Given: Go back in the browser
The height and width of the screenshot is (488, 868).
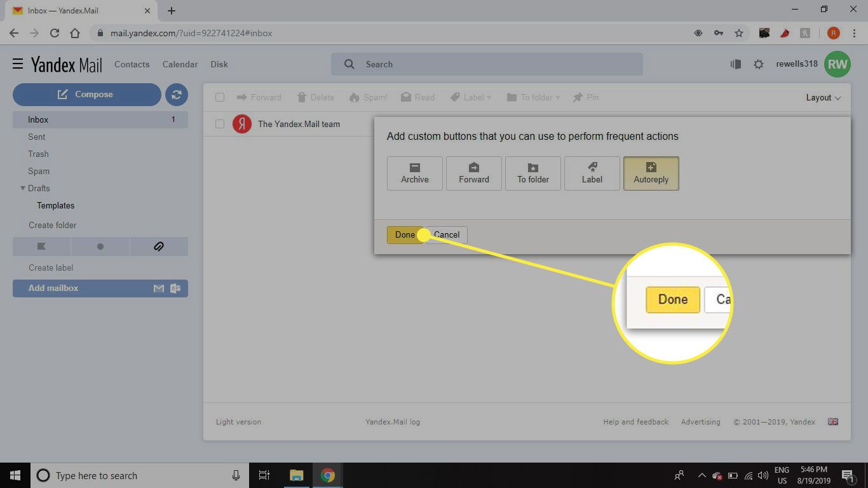Looking at the screenshot, I should click(14, 33).
